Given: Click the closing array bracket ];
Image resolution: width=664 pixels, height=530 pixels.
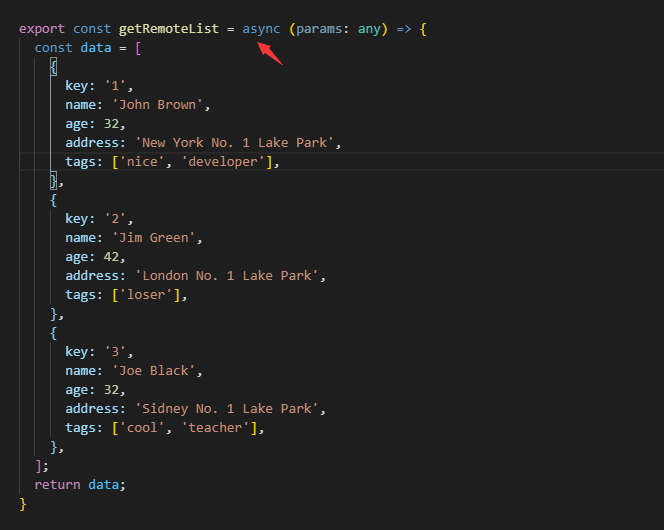Looking at the screenshot, I should point(42,466).
